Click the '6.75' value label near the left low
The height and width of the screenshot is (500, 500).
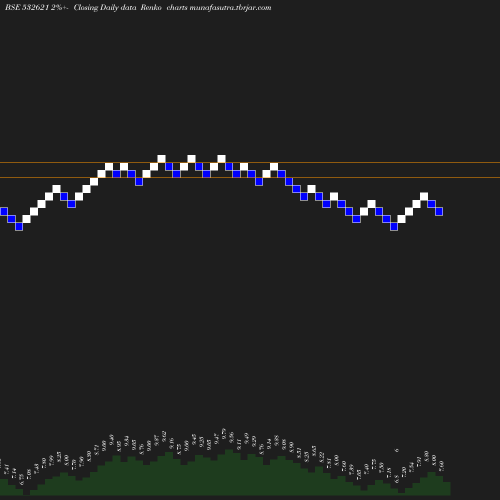point(22,479)
